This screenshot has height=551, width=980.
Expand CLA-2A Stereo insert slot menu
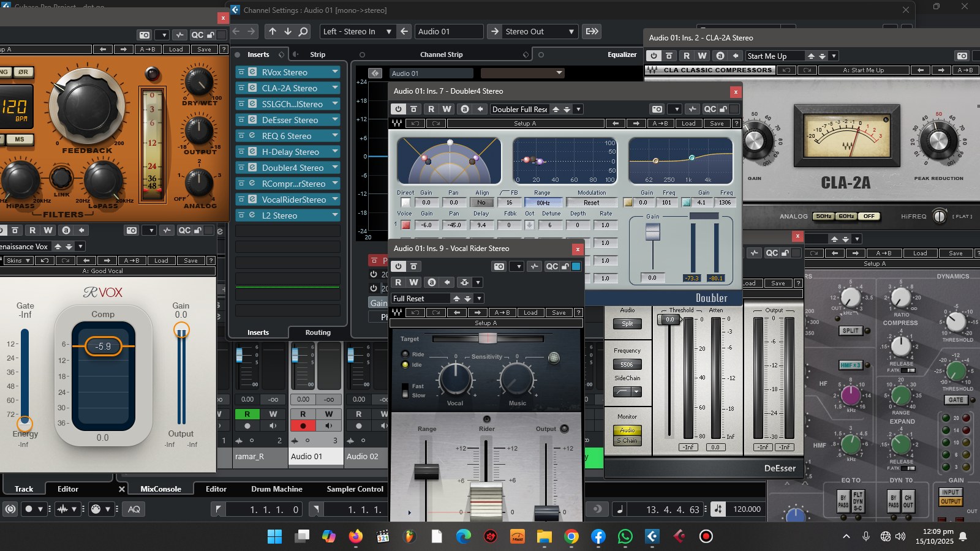[335, 88]
